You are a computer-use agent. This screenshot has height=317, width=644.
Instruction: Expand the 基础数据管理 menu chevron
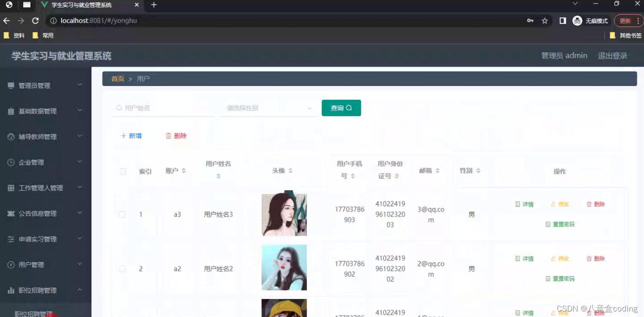pyautogui.click(x=80, y=111)
